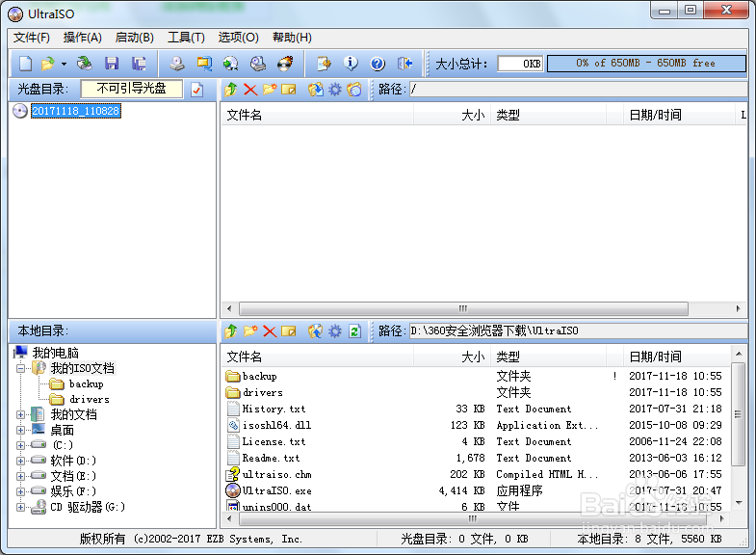The image size is (756, 555).
Task: Open the 启动(B) menu
Action: (135, 38)
